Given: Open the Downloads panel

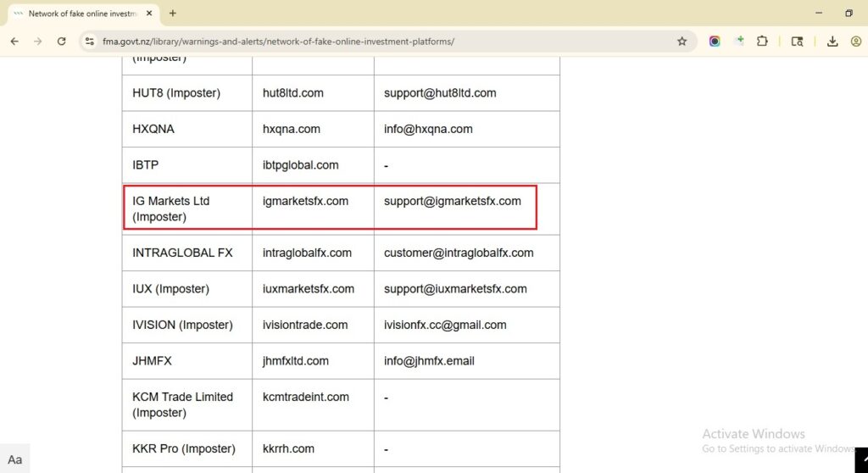Looking at the screenshot, I should 832,42.
